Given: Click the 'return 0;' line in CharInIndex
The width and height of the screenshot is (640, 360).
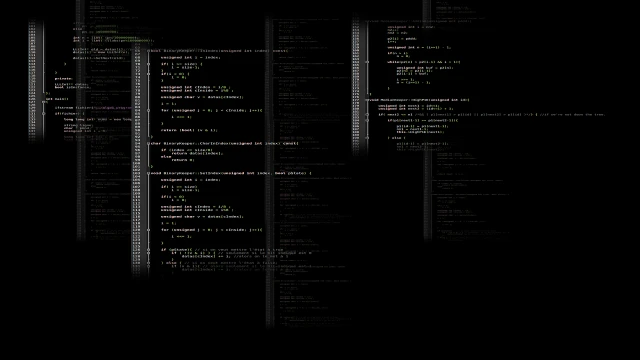Looking at the screenshot, I should click(183, 160).
